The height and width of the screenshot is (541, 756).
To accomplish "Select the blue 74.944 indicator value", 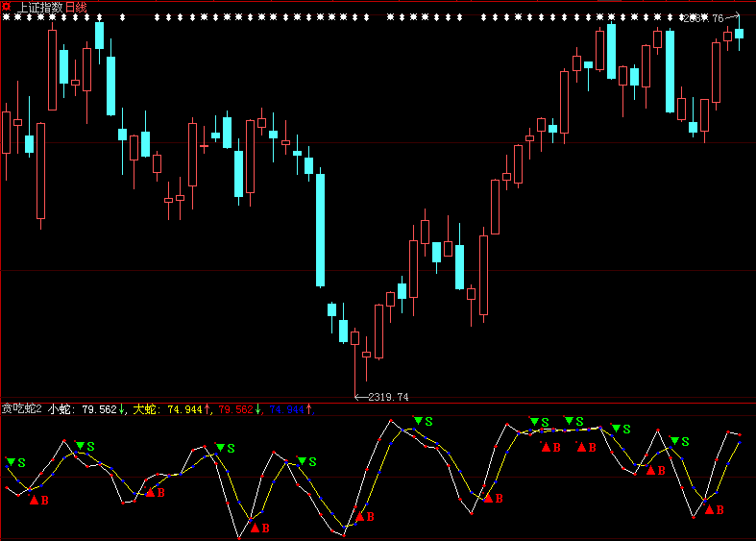I will click(x=286, y=409).
